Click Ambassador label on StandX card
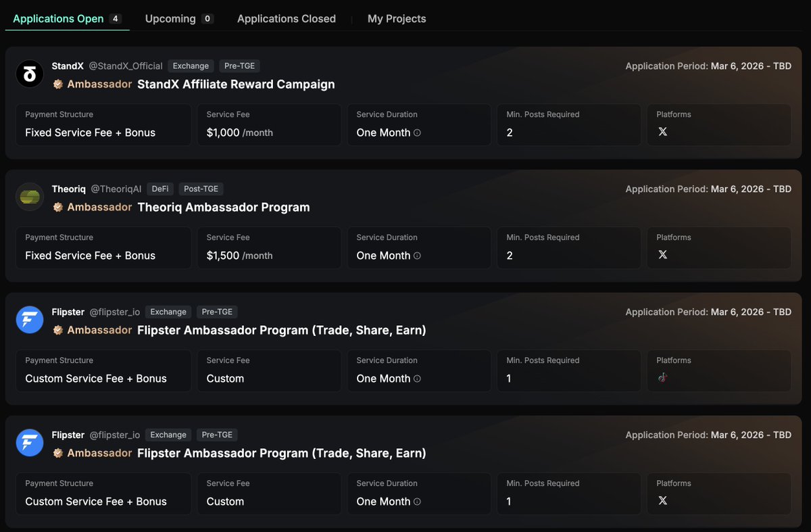 coord(99,84)
